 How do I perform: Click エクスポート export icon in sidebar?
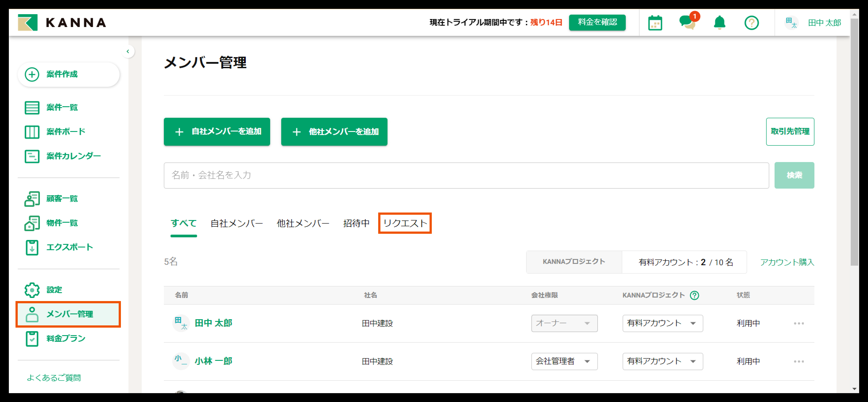[x=32, y=247]
